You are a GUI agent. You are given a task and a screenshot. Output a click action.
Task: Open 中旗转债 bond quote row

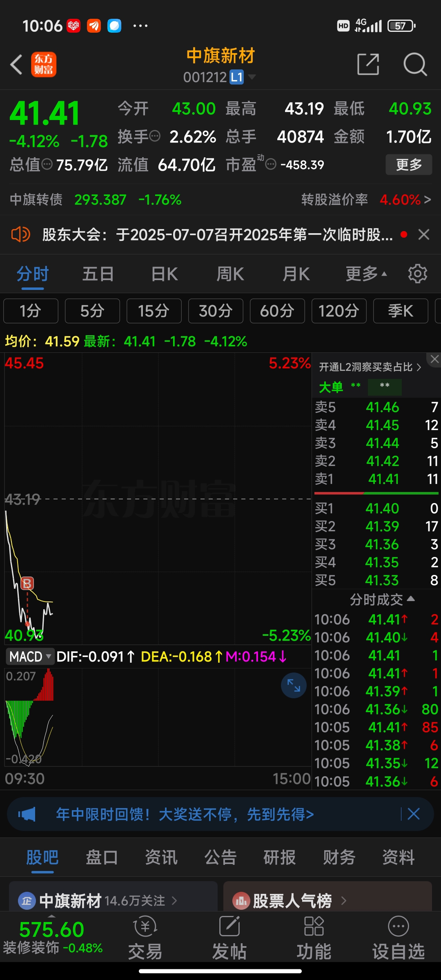(96, 200)
